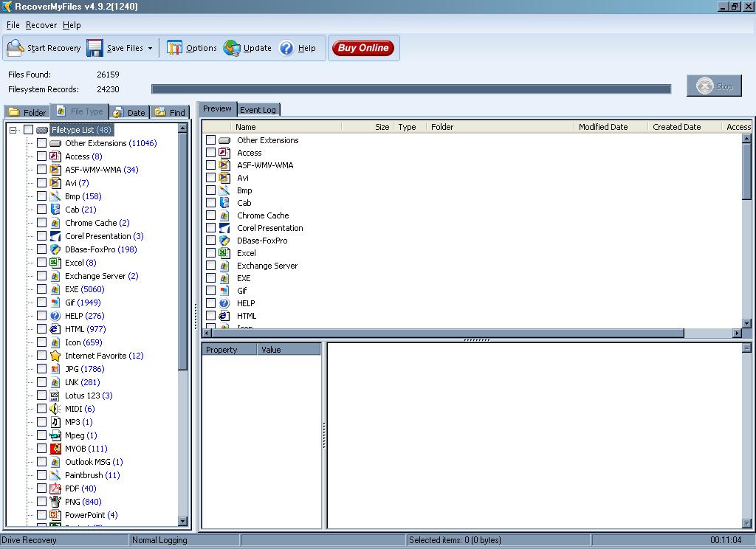Select the Chrome Cache row in Preview list

click(x=263, y=215)
